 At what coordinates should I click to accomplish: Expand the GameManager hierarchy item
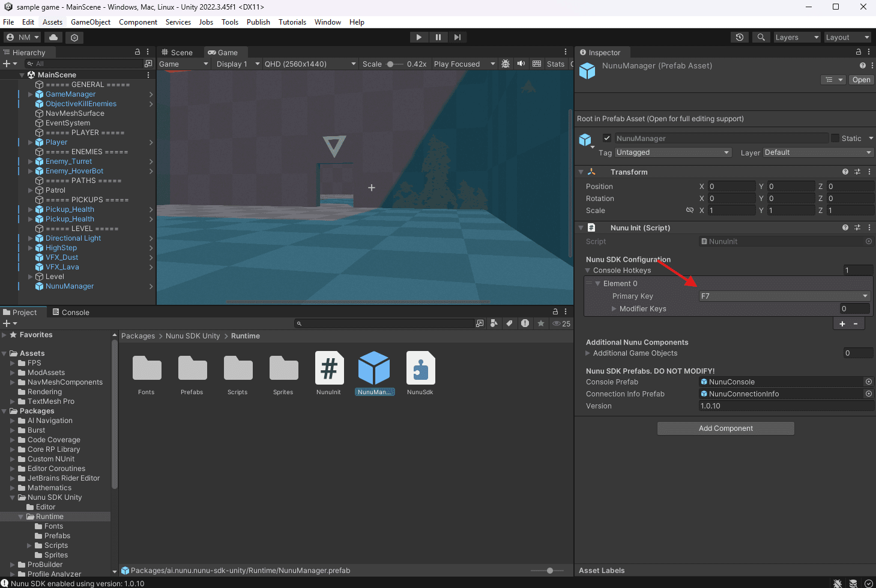click(31, 94)
